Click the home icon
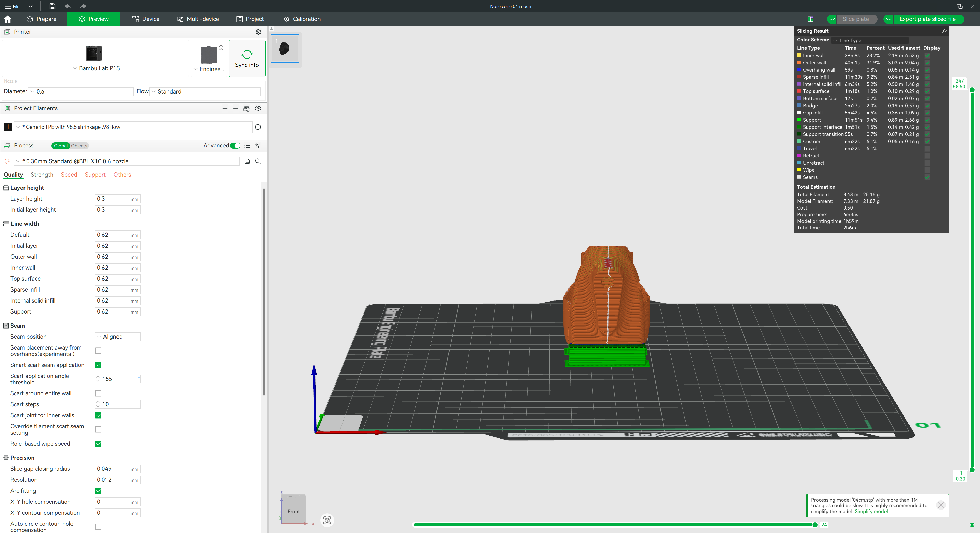 tap(8, 19)
